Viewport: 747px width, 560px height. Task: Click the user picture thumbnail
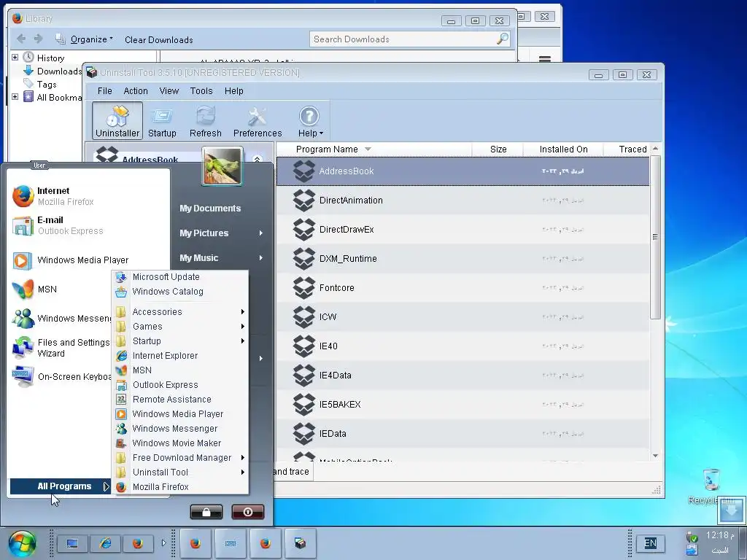point(222,166)
